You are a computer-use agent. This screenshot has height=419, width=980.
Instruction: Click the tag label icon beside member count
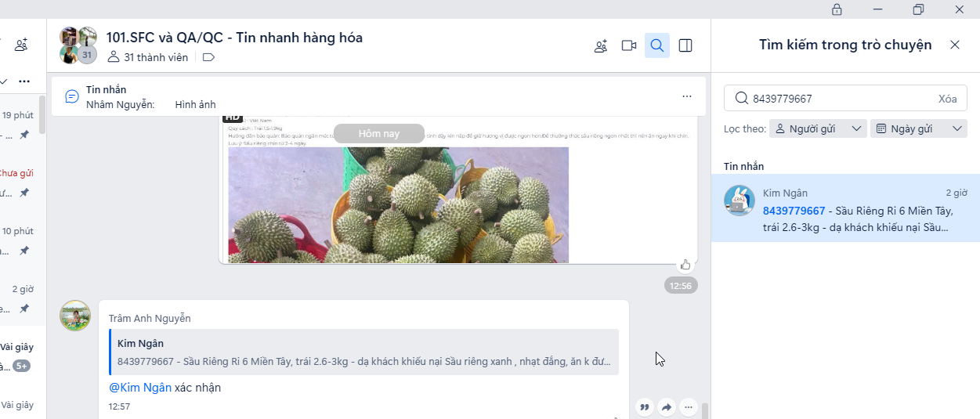click(x=208, y=57)
